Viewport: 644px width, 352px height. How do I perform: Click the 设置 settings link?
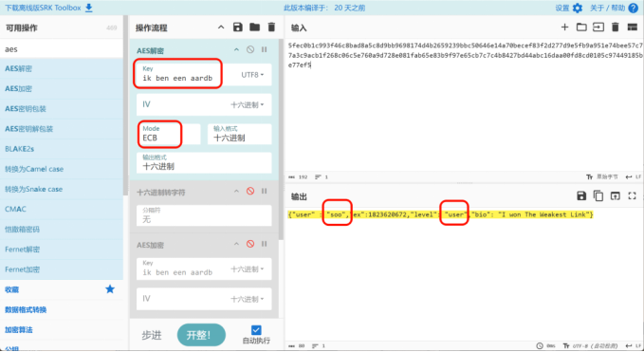tap(562, 8)
